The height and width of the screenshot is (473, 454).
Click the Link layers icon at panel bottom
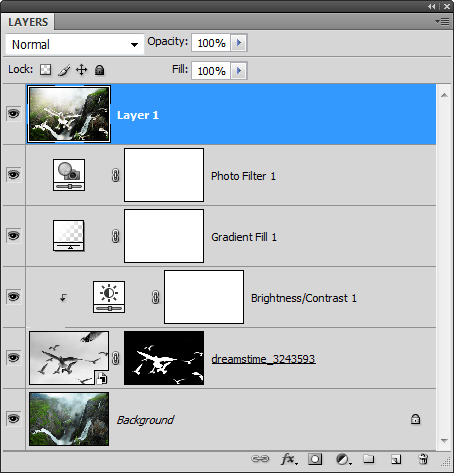(x=260, y=459)
